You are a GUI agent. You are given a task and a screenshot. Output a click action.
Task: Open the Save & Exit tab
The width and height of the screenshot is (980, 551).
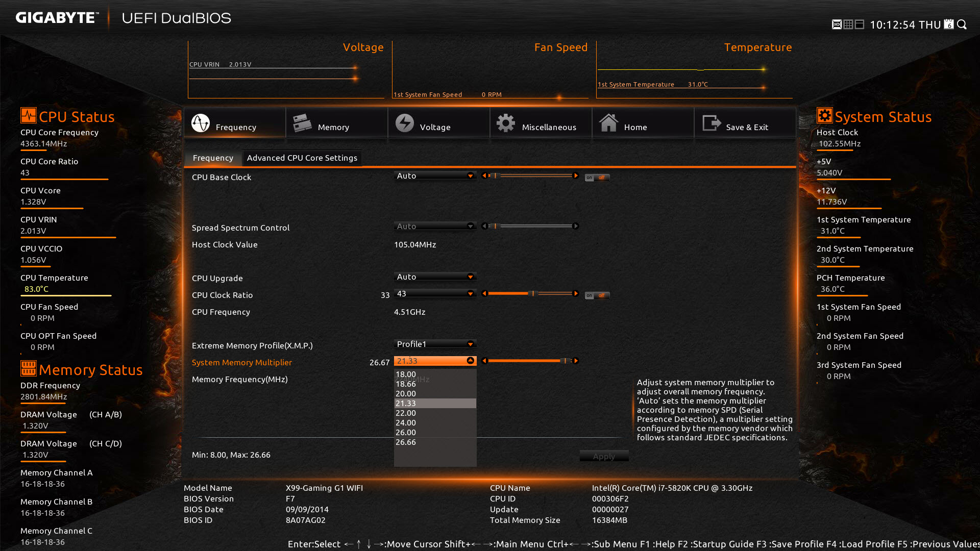tap(745, 123)
